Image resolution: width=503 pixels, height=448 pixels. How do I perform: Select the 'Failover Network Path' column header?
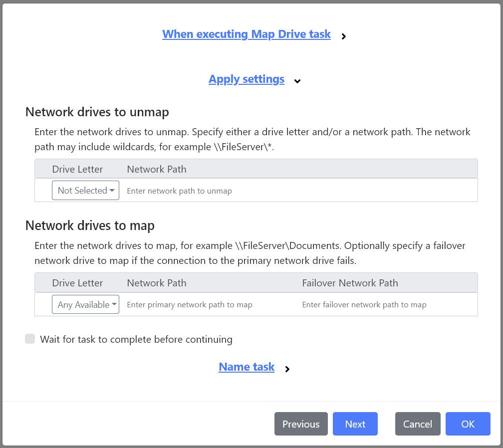click(x=350, y=283)
